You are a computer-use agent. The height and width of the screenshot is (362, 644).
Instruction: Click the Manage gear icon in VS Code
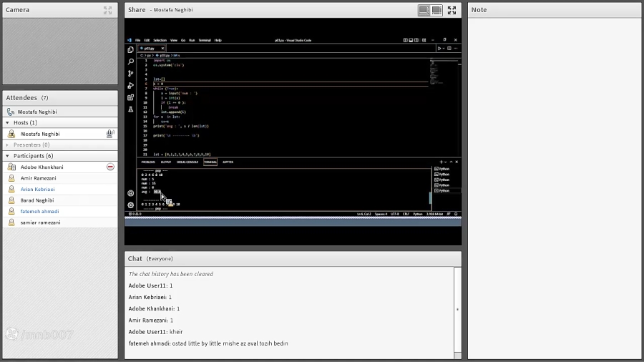tap(130, 205)
